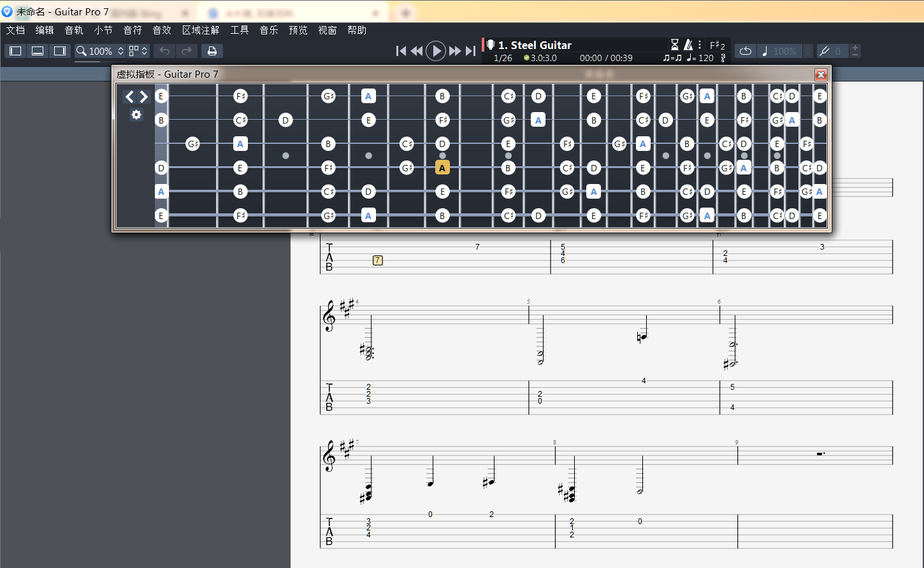Screen dimensions: 924x568
Task: Toggle the bottom panel display
Action: point(38,51)
